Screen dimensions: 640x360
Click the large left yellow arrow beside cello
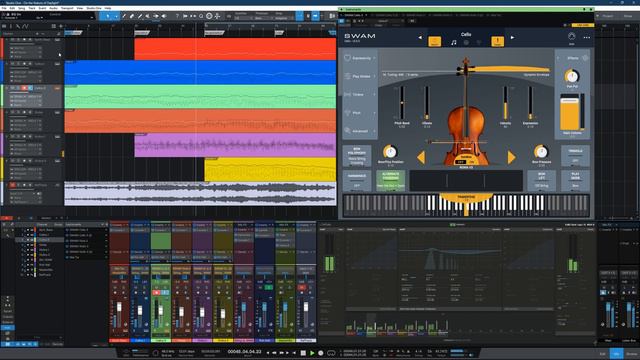(x=421, y=157)
